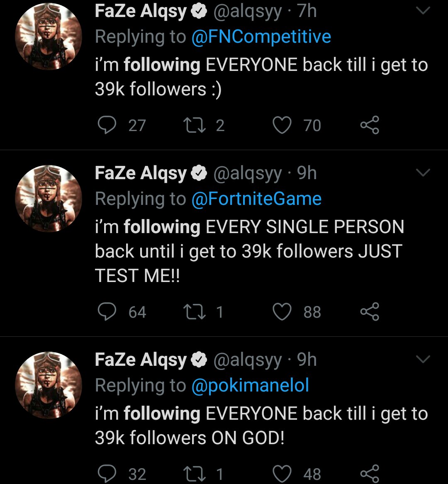Share the tweet replying to @pokimanelol
This screenshot has height=484, width=448.
(x=369, y=474)
